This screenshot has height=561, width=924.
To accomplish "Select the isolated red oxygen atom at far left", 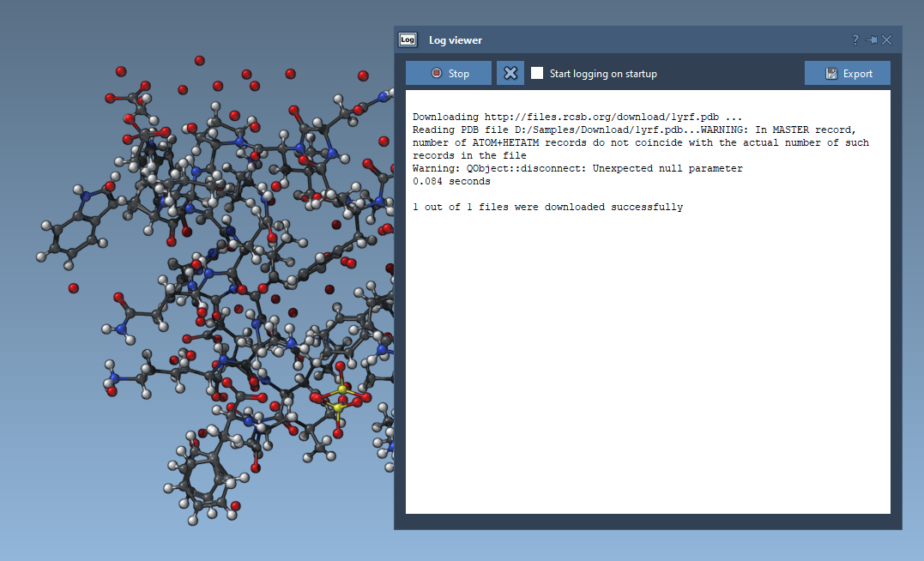I will coord(74,288).
